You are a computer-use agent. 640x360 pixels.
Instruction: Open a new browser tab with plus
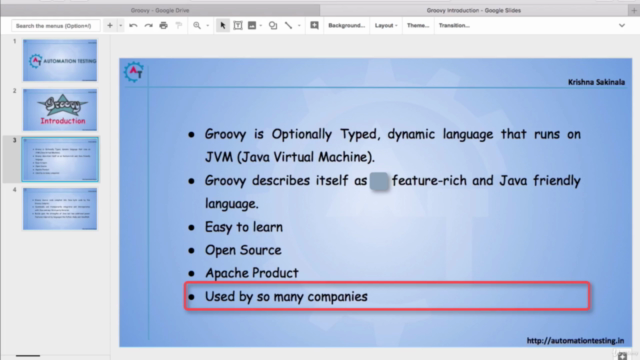(633, 11)
